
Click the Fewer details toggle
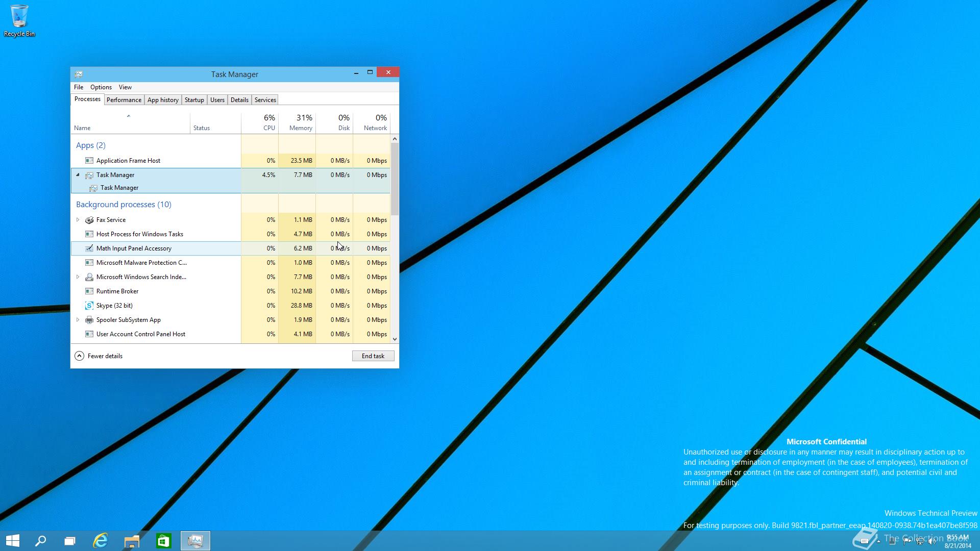[x=99, y=356]
